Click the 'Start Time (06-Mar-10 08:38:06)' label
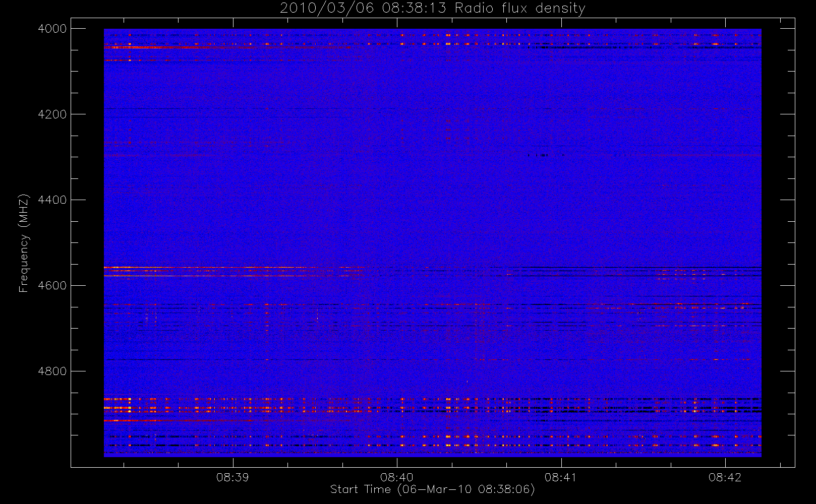The image size is (816, 504). [432, 489]
